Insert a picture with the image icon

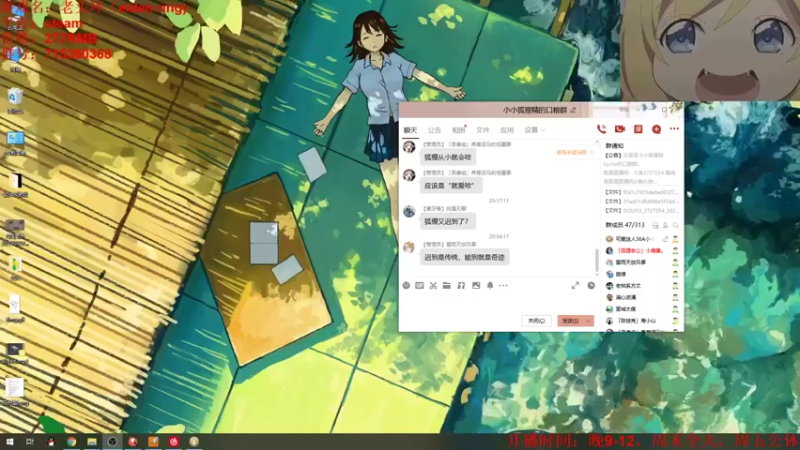point(476,286)
